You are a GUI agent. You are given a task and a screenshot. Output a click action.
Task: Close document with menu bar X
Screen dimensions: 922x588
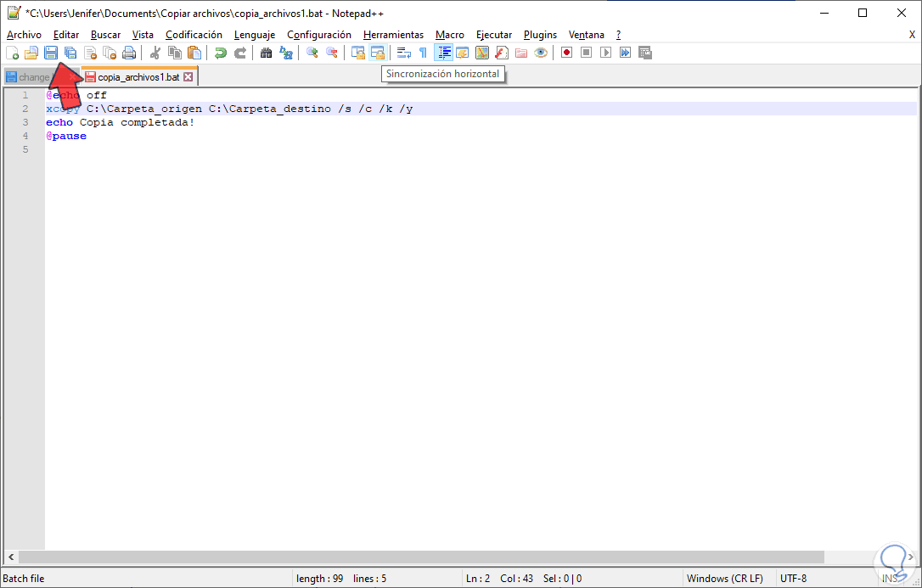tap(912, 35)
